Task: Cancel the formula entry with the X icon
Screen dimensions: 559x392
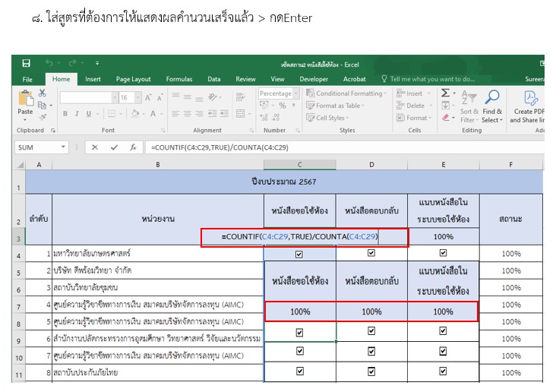Action: coord(95,147)
